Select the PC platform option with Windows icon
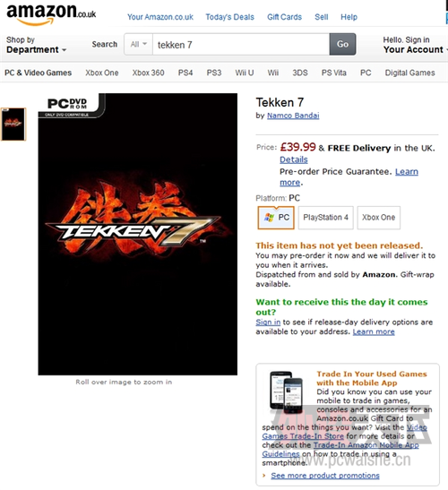The width and height of the screenshot is (448, 490). [276, 218]
